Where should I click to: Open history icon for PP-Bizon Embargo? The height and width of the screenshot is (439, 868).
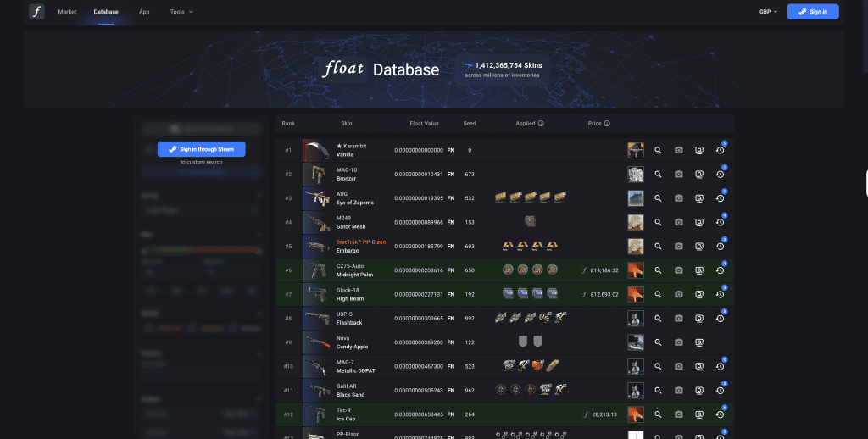click(721, 247)
